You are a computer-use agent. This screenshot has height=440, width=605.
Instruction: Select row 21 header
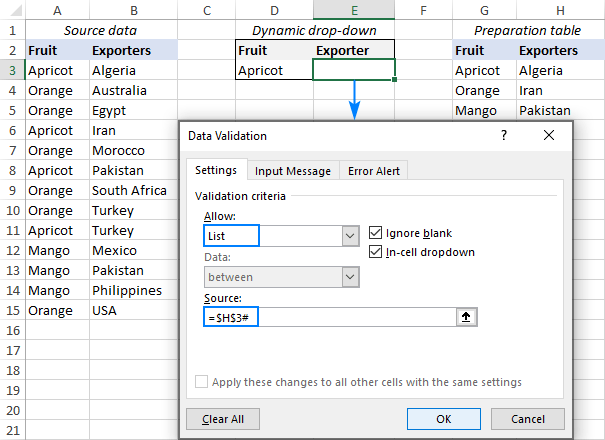[x=13, y=430]
